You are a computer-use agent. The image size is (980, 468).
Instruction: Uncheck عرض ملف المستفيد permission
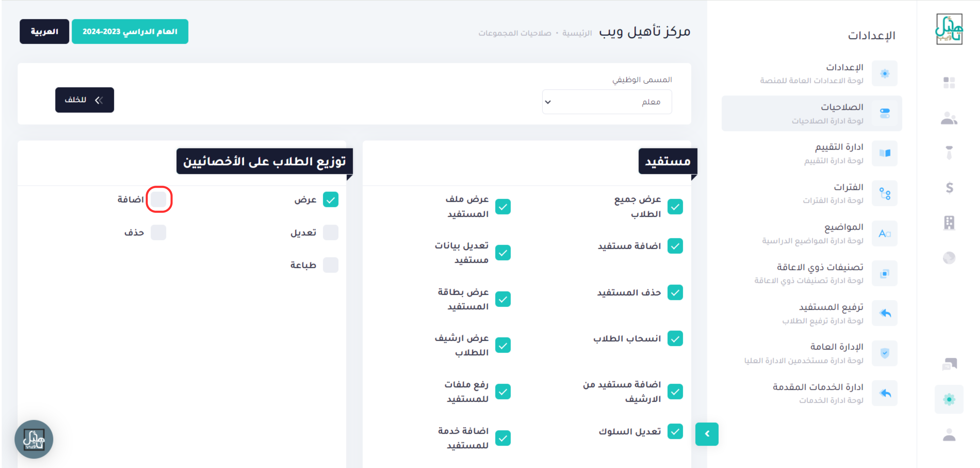point(503,207)
